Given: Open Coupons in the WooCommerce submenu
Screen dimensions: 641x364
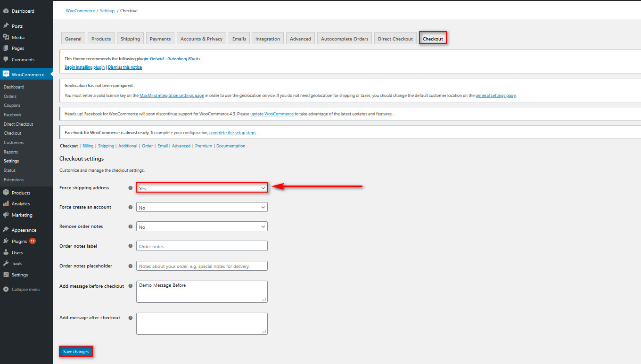Looking at the screenshot, I should tap(12, 105).
